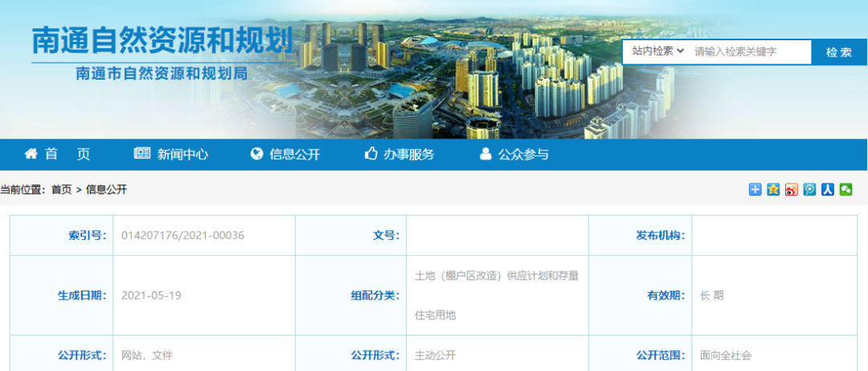Click the 长 期 validity value
The height and width of the screenshot is (371, 868).
(711, 295)
